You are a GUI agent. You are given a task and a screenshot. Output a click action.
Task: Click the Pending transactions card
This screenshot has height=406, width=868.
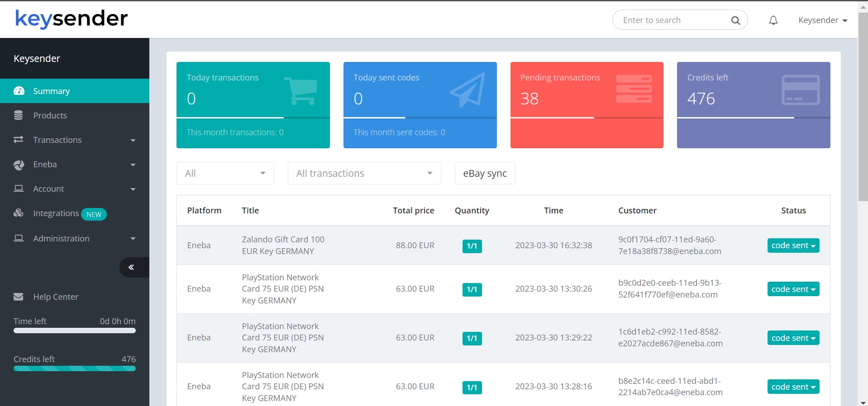pyautogui.click(x=587, y=105)
